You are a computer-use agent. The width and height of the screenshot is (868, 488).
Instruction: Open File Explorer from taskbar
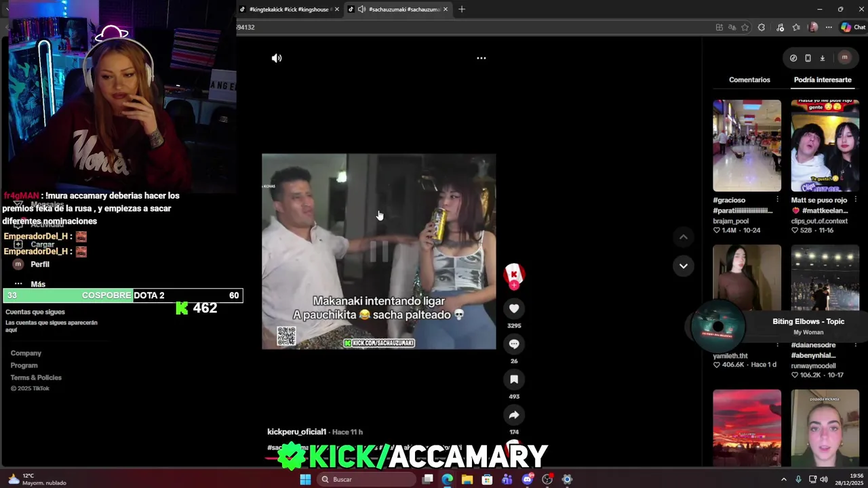tap(467, 479)
